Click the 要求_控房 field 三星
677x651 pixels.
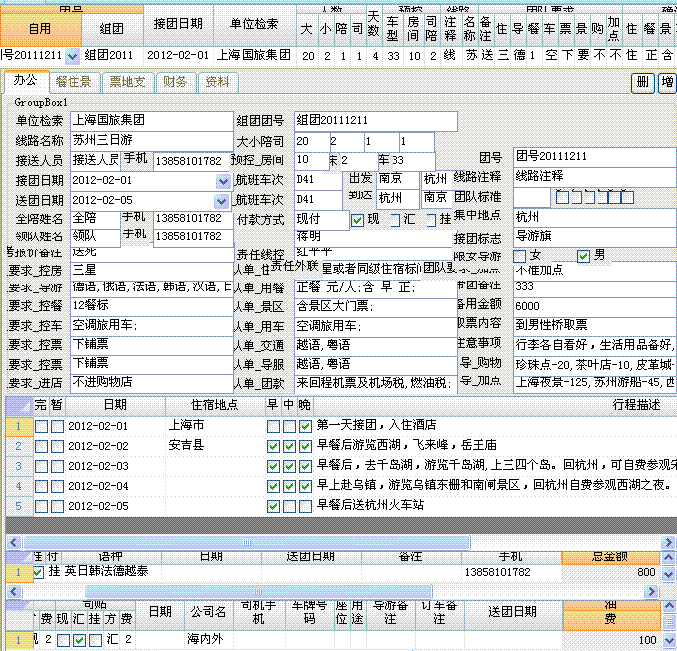pyautogui.click(x=152, y=271)
